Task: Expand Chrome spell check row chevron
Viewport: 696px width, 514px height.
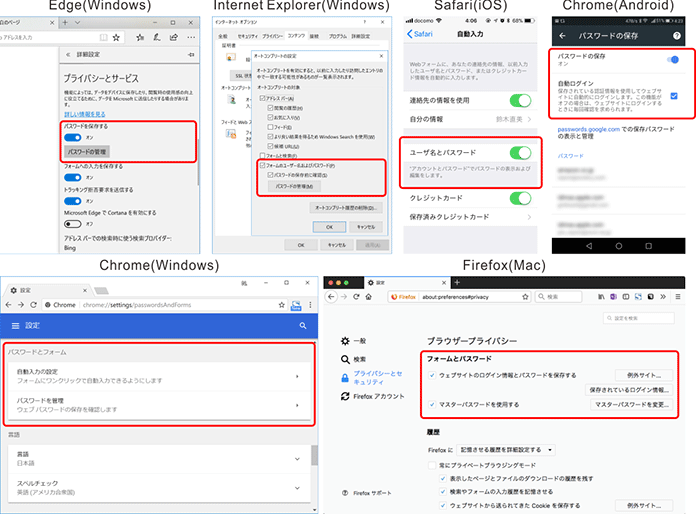Action: click(297, 488)
